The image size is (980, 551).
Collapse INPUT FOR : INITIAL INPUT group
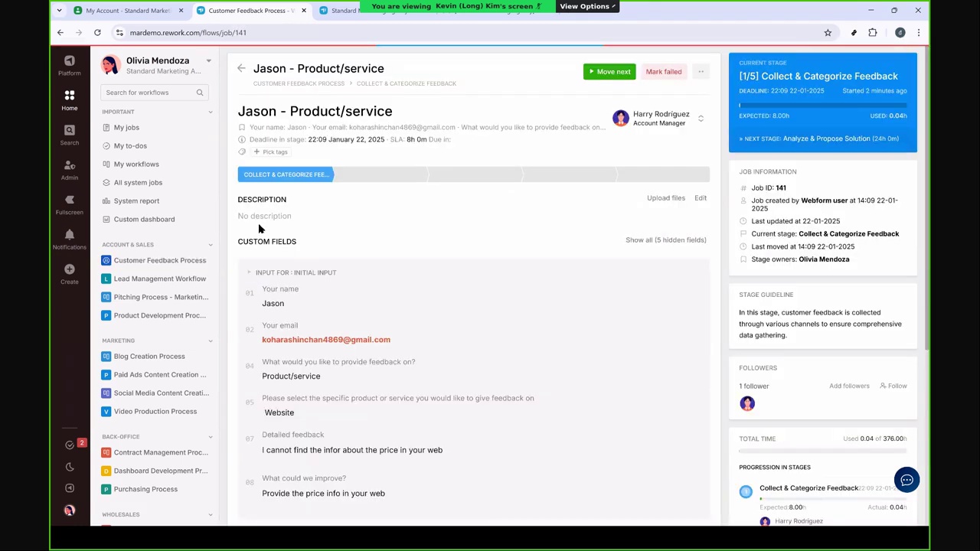[x=249, y=272]
